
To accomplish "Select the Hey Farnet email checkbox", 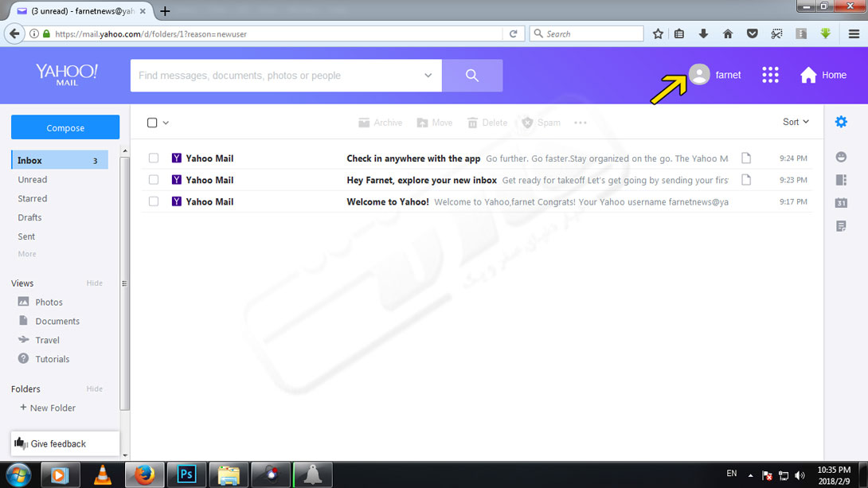I will pyautogui.click(x=154, y=180).
